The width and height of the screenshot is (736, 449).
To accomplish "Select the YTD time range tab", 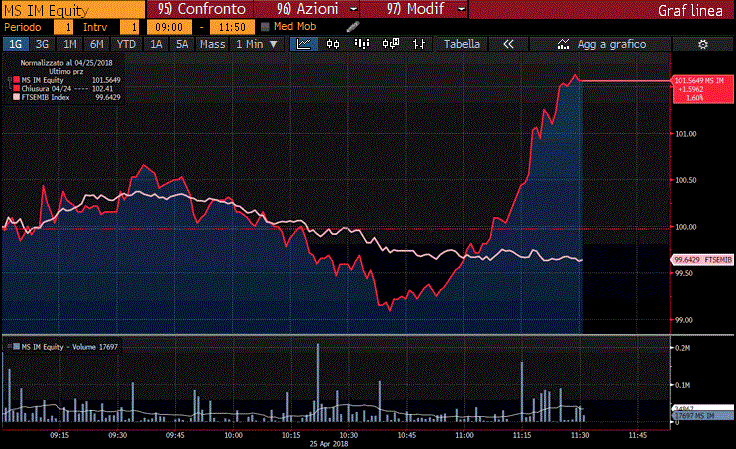I will coord(126,44).
